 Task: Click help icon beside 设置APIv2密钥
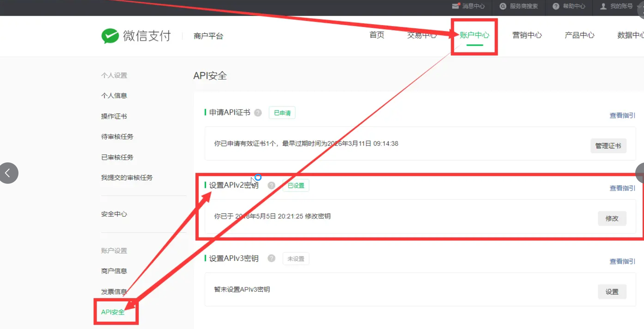coord(271,185)
